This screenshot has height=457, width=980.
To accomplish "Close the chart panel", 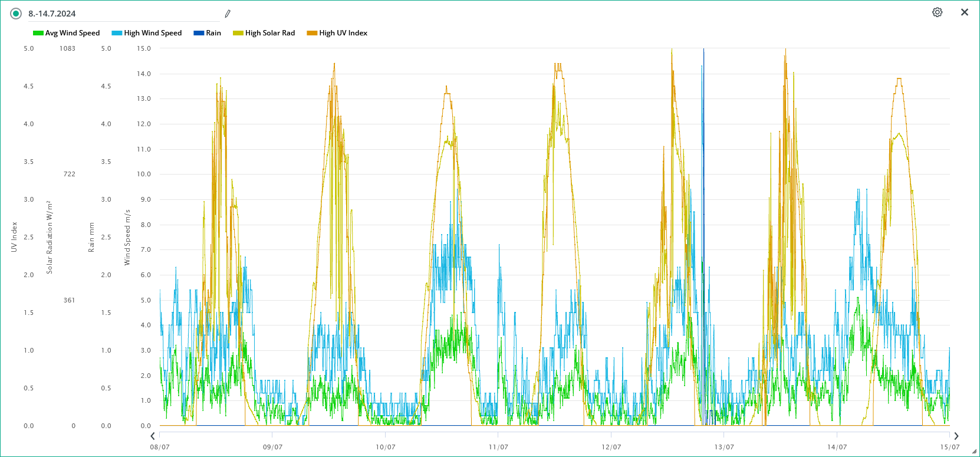I will [x=965, y=12].
